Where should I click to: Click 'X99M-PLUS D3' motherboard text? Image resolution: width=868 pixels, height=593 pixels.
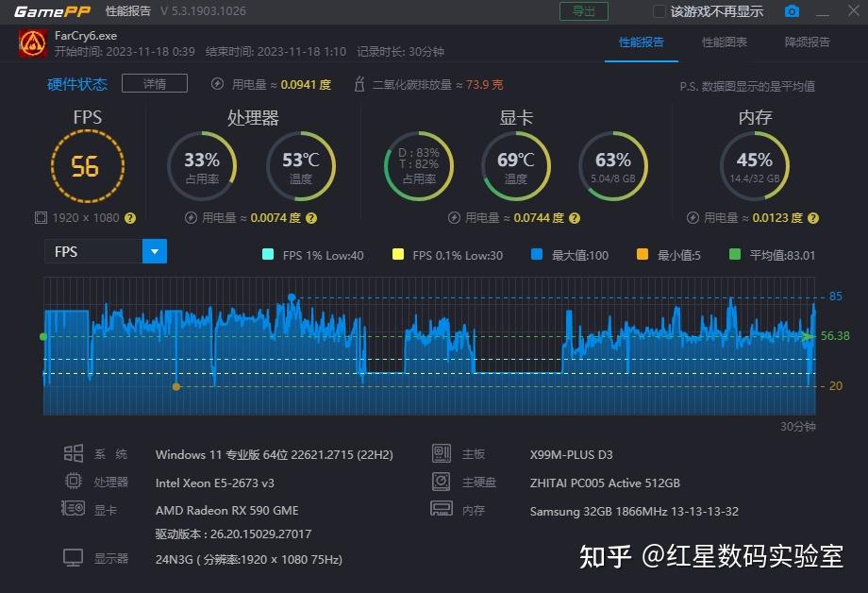(x=572, y=454)
